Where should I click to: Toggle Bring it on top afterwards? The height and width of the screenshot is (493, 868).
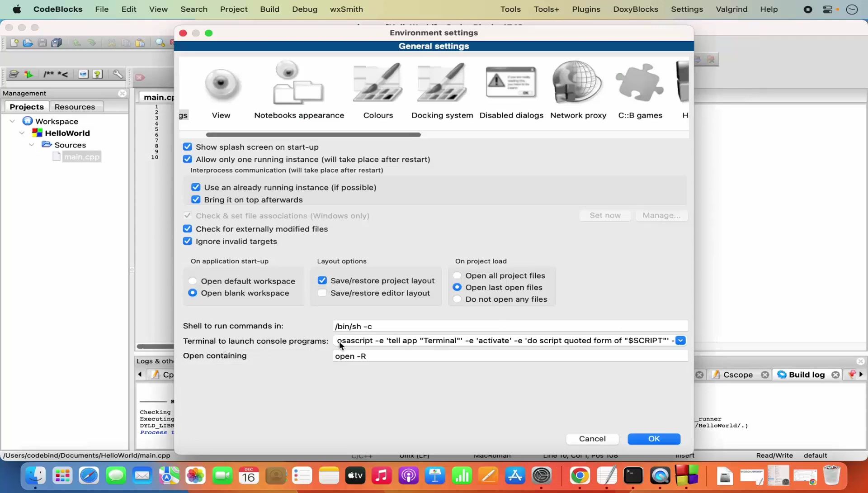click(x=196, y=199)
